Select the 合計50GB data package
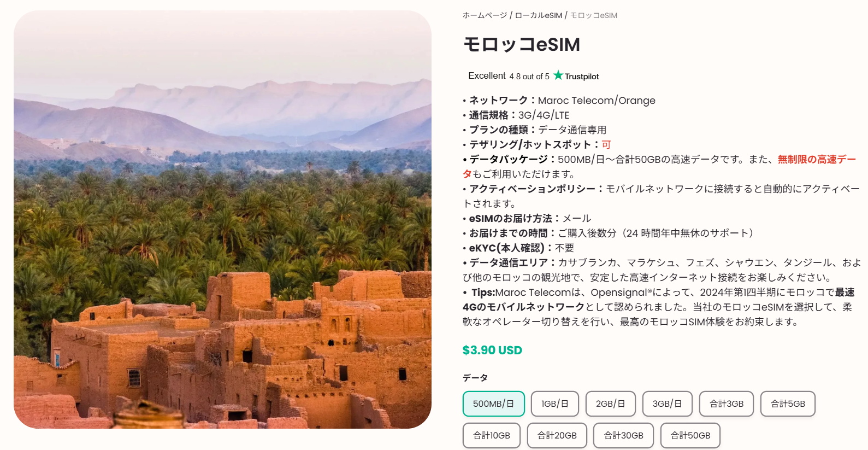 tap(690, 435)
